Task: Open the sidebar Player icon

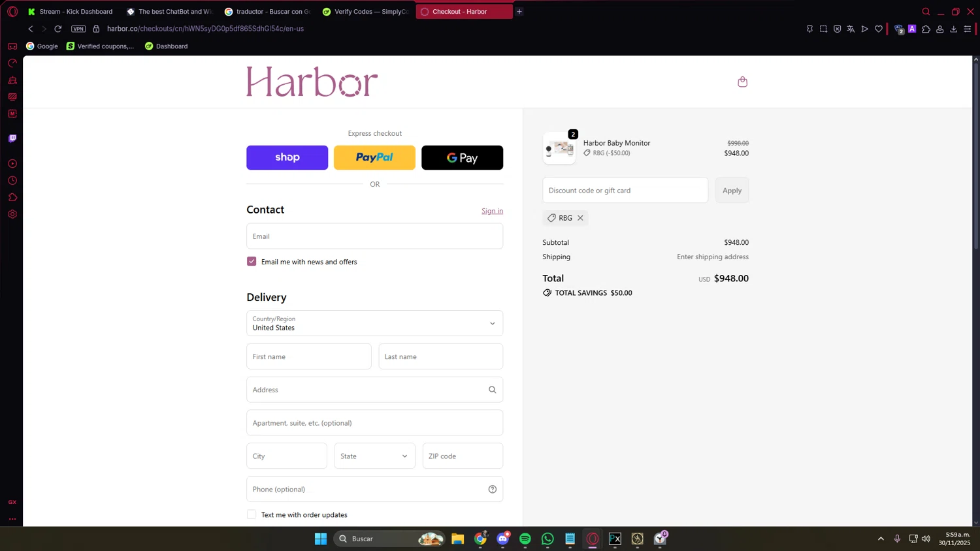Action: (x=12, y=164)
